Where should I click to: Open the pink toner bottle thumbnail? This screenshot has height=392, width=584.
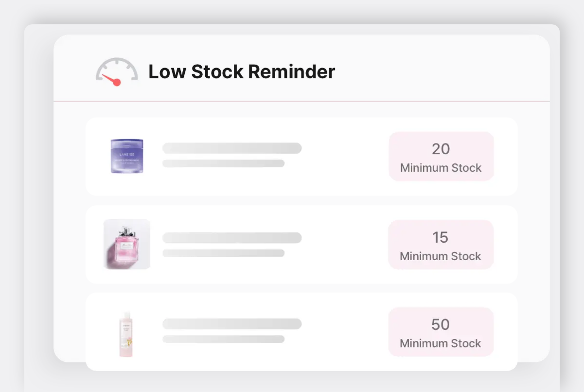[126, 334]
